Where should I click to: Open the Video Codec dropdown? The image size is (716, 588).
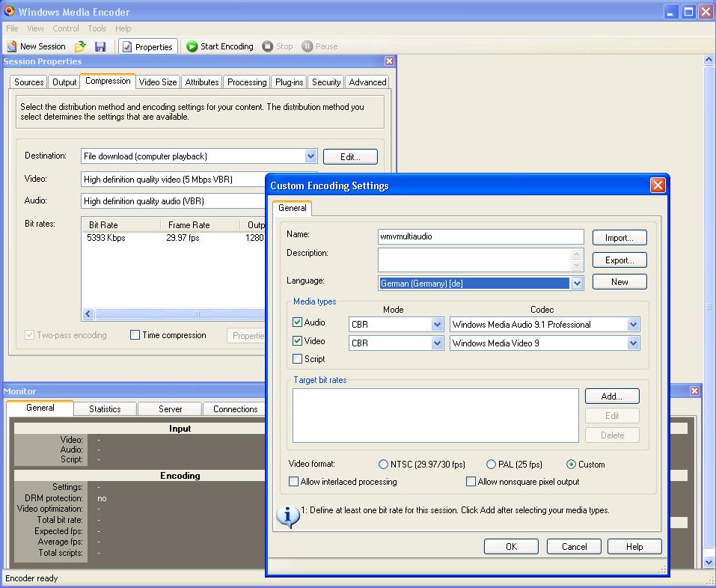point(633,343)
